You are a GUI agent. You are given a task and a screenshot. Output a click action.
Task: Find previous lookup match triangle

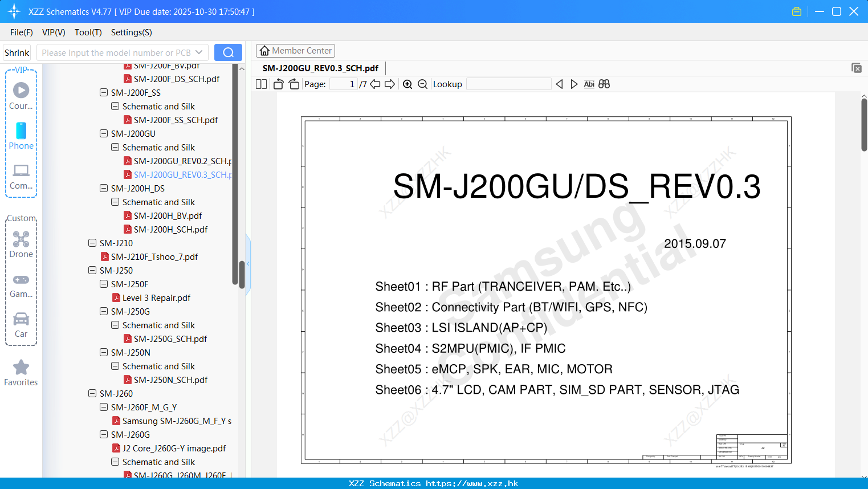click(559, 84)
